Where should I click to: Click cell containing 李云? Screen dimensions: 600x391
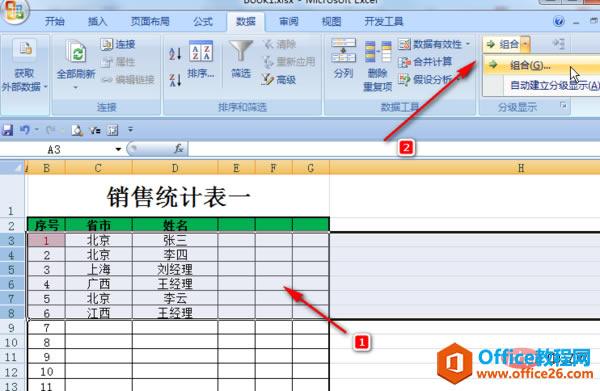[175, 298]
